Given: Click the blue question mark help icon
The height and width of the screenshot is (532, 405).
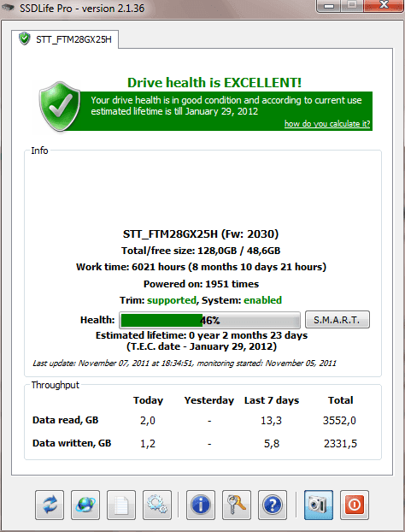Looking at the screenshot, I should 273,505.
